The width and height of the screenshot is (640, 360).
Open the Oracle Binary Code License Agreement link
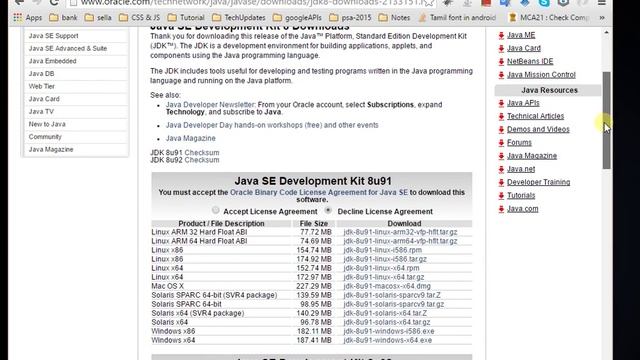coord(319,192)
